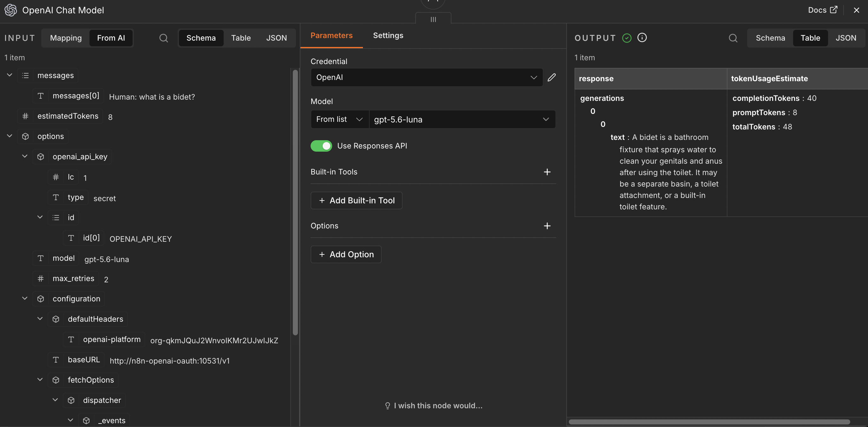The height and width of the screenshot is (427, 868).
Task: Toggle the Use Responses API switch
Action: coord(321,146)
